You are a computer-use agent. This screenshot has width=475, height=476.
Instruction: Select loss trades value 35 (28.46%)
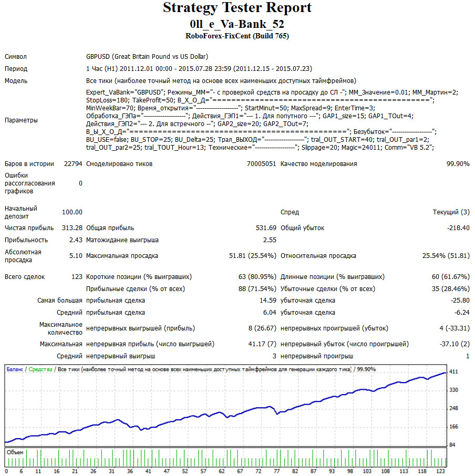[x=451, y=289]
